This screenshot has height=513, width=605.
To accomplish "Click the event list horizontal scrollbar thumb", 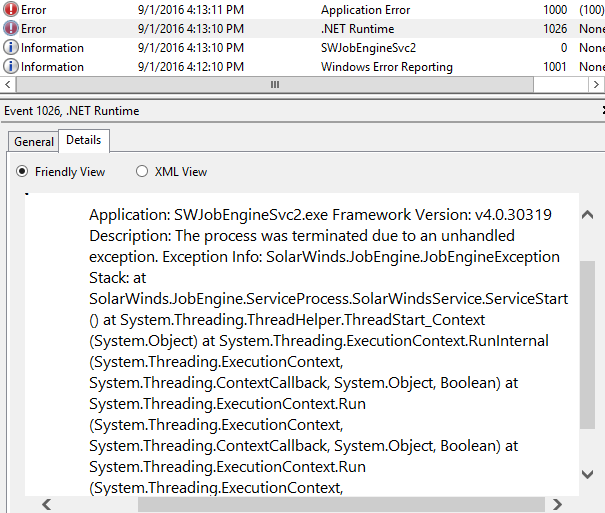I will [x=275, y=84].
